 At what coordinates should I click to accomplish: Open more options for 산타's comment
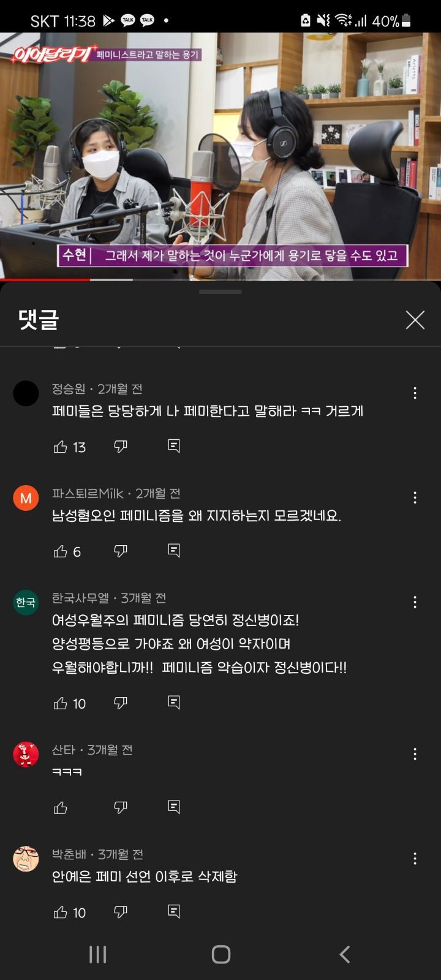pos(415,754)
